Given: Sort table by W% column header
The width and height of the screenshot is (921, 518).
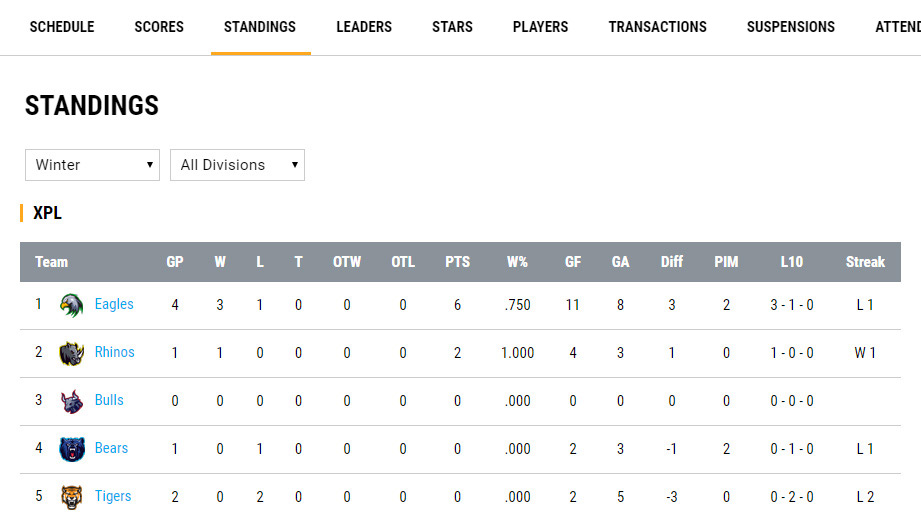Looking at the screenshot, I should pos(517,262).
